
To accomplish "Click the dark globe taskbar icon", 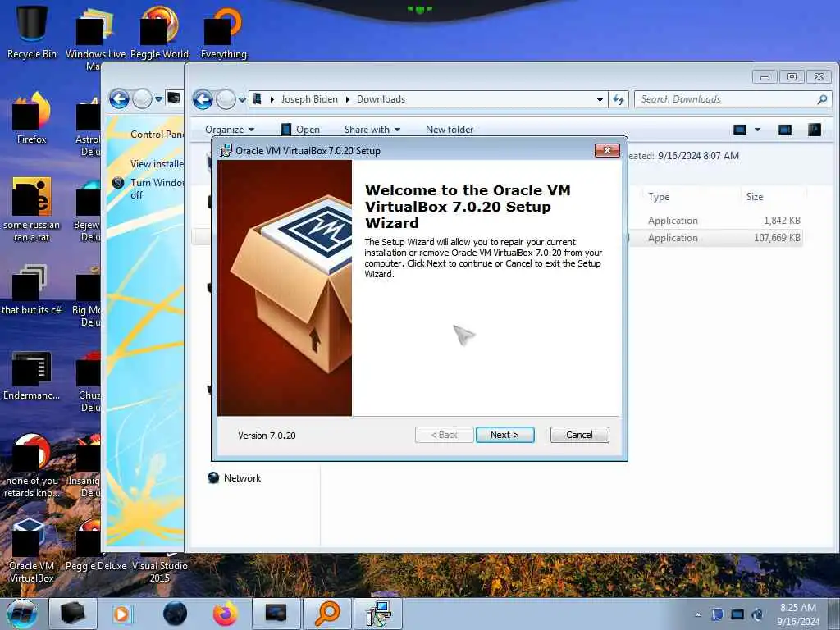I will (176, 614).
